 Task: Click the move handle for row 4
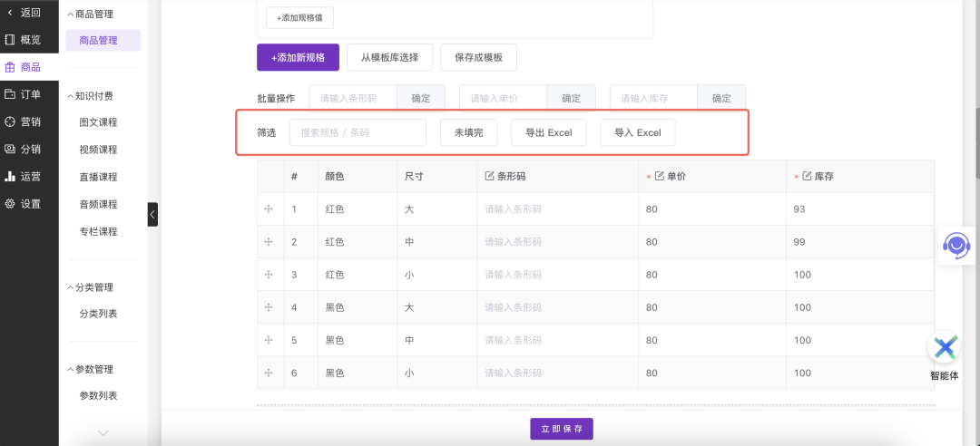[x=269, y=307]
